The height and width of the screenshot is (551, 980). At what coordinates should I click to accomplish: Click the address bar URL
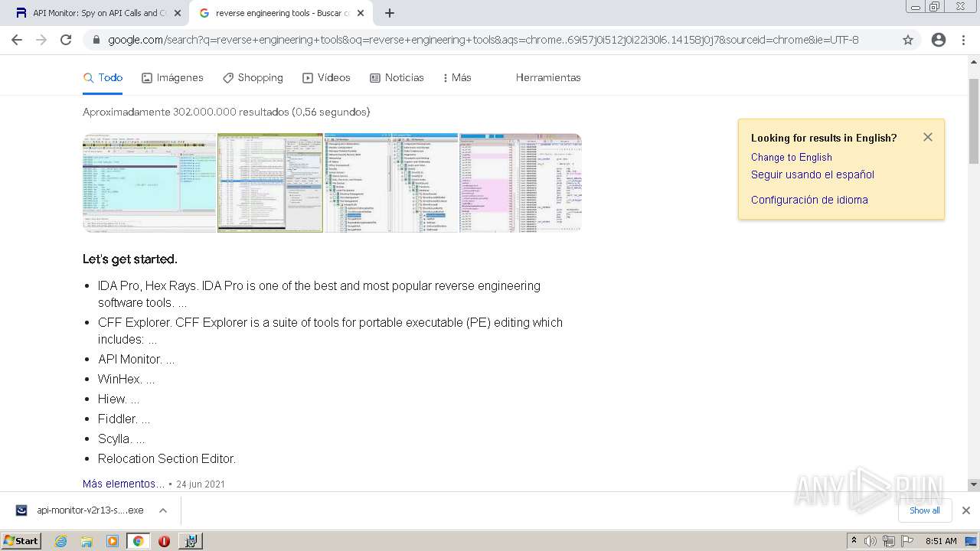click(483, 40)
